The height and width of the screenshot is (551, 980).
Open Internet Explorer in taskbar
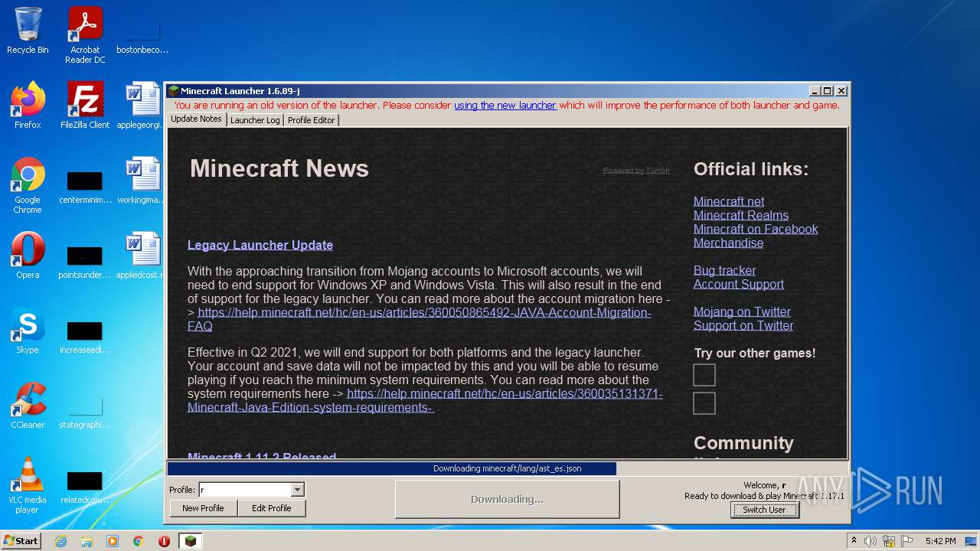pos(60,541)
